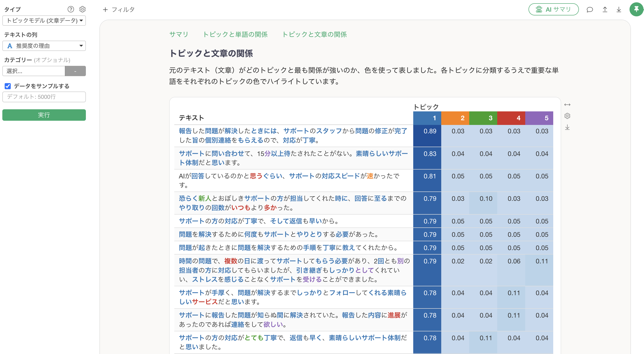Click the 0.06 topic 4 cell
Viewport: 644px width, 354px height.
click(x=511, y=270)
